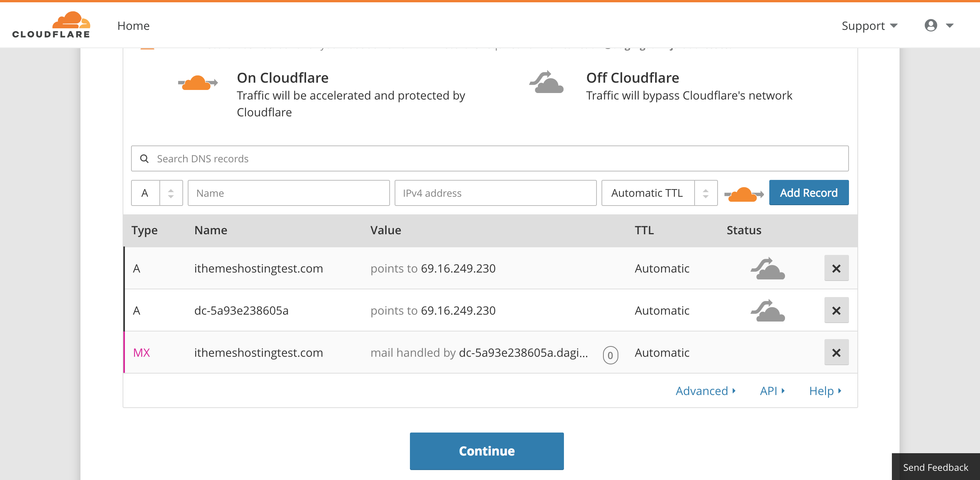Click the ithemeshostingtest.com name in A record
The image size is (980, 480).
pyautogui.click(x=259, y=268)
